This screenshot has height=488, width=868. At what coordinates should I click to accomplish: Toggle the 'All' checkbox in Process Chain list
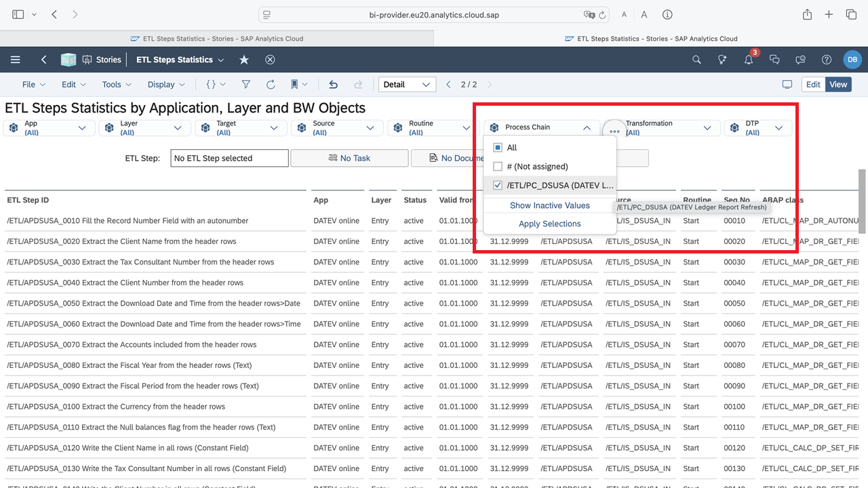pos(498,148)
